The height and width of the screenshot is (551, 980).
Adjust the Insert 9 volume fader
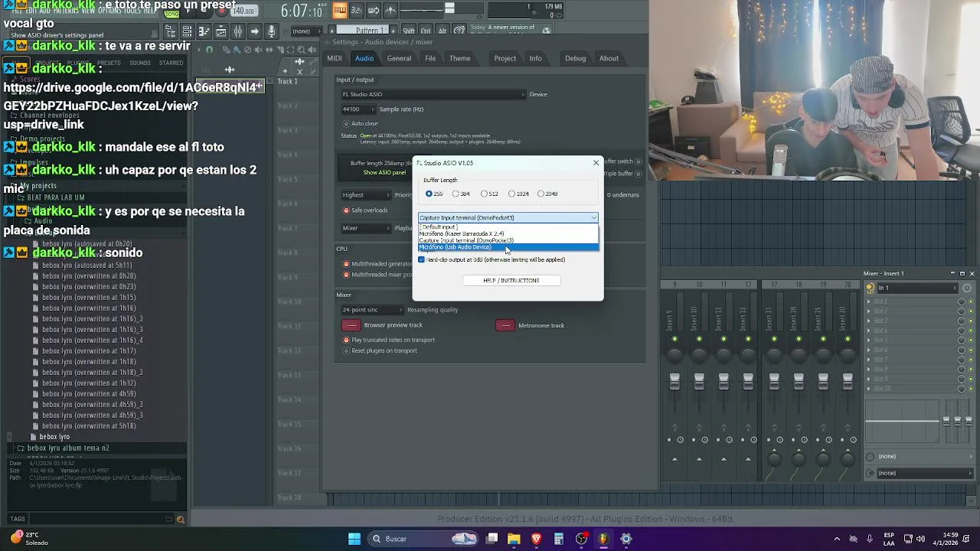pos(675,381)
